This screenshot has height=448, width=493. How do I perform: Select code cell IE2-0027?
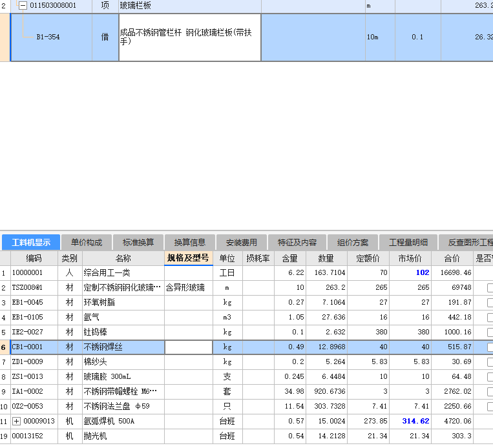[x=34, y=332]
